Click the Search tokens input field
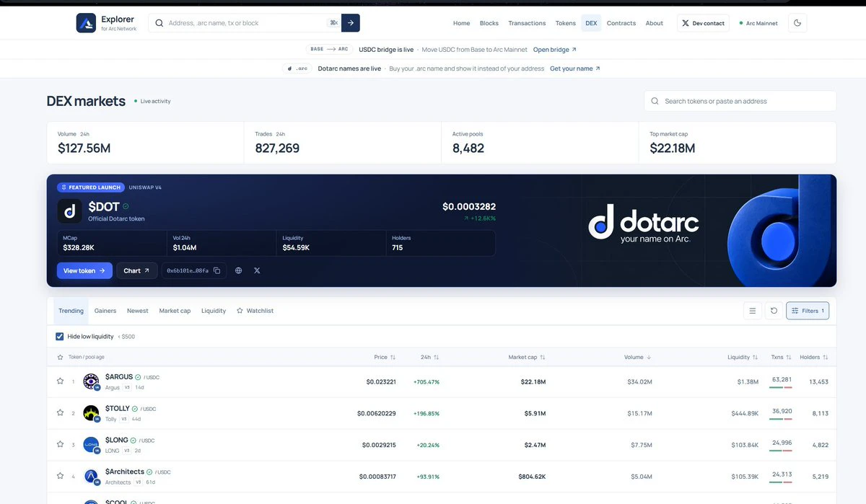866x504 pixels. pos(740,101)
